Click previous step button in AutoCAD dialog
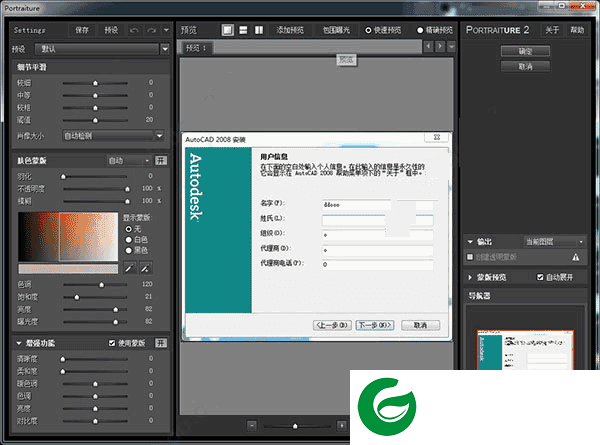The height and width of the screenshot is (445, 600). click(x=332, y=325)
